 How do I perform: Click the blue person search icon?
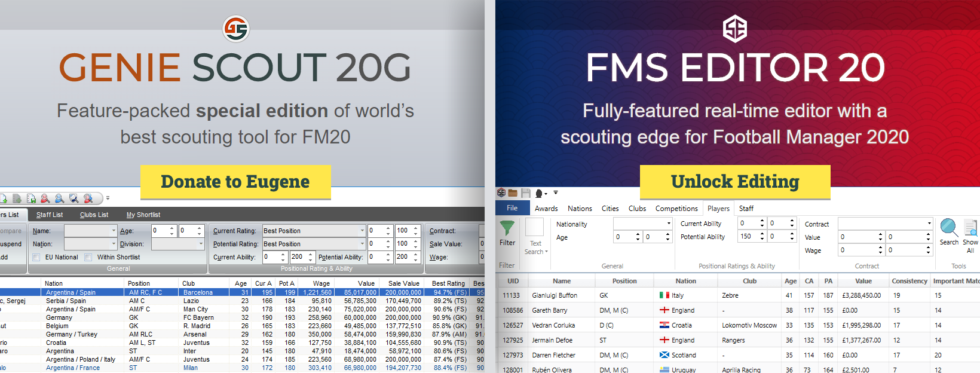tap(59, 198)
